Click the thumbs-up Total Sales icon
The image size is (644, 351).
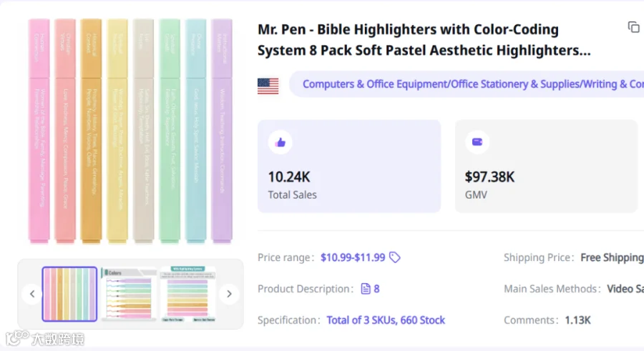click(280, 142)
